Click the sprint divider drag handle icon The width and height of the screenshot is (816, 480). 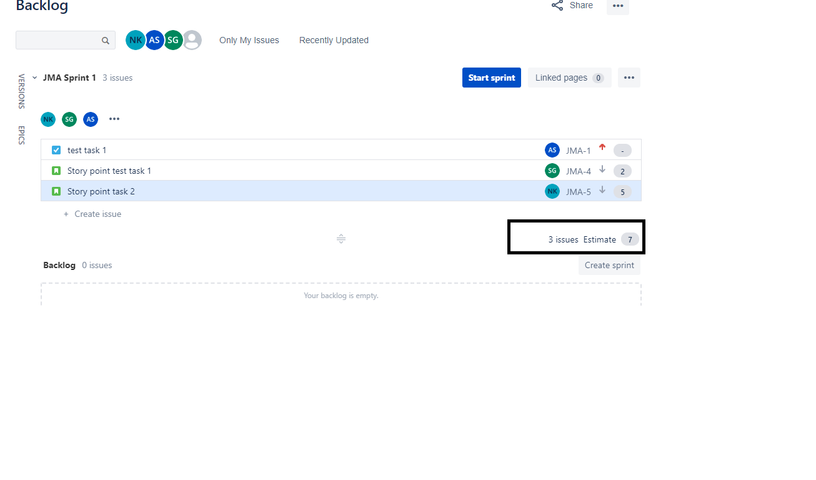(x=341, y=239)
